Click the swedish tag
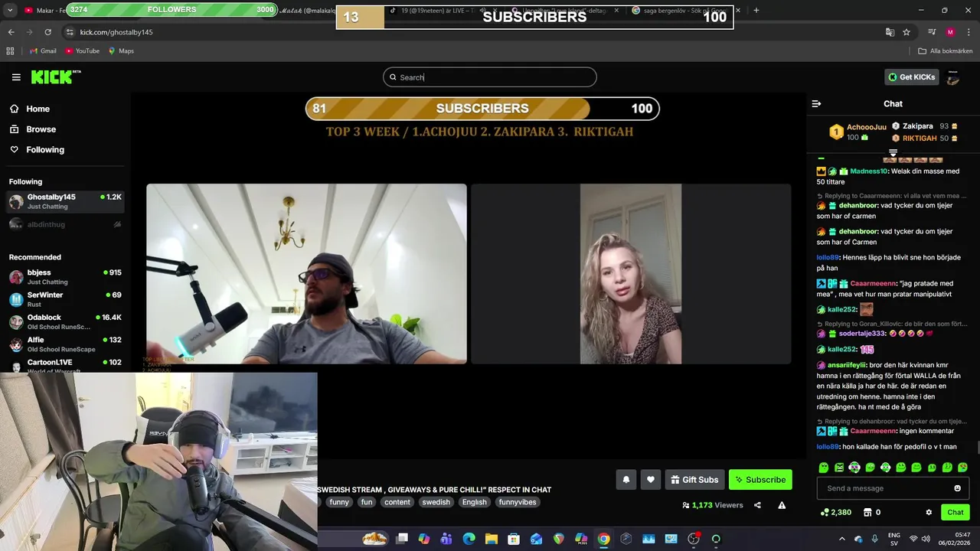Screen dimensions: 980x551 [x=436, y=502]
